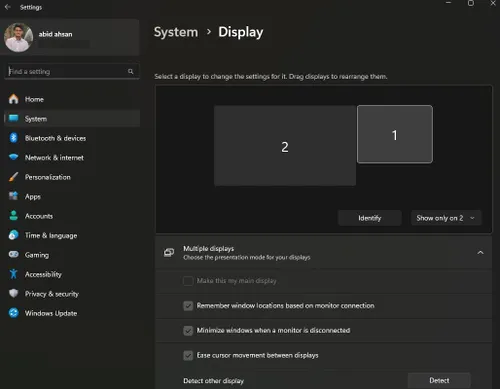Click the System monitor icon in sidebar

[13, 118]
